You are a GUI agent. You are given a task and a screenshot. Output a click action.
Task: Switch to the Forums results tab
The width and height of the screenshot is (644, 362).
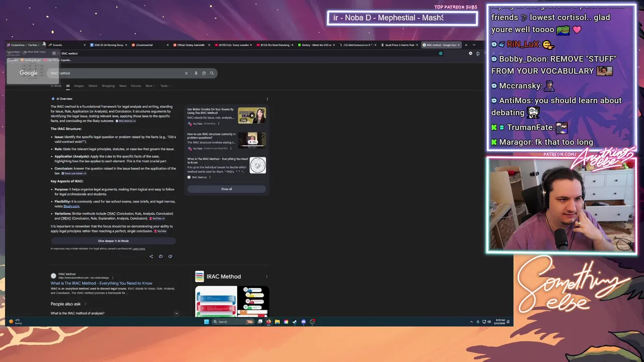[x=136, y=86]
